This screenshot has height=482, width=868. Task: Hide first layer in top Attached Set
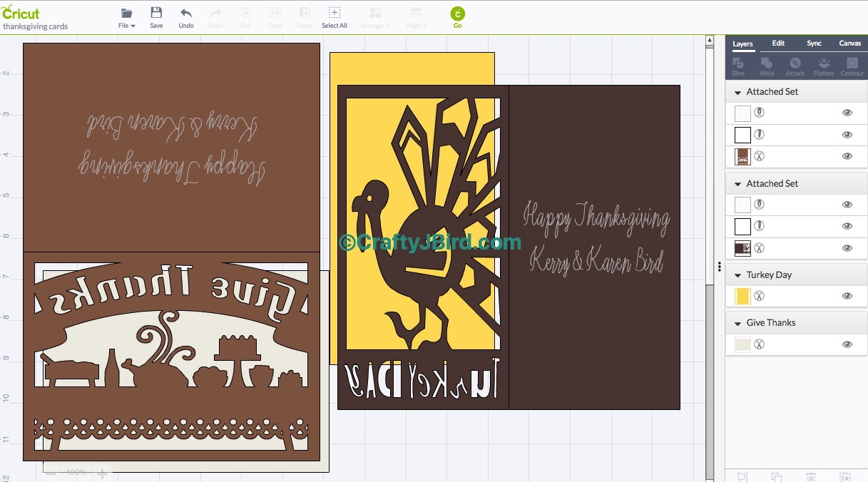[x=847, y=113]
